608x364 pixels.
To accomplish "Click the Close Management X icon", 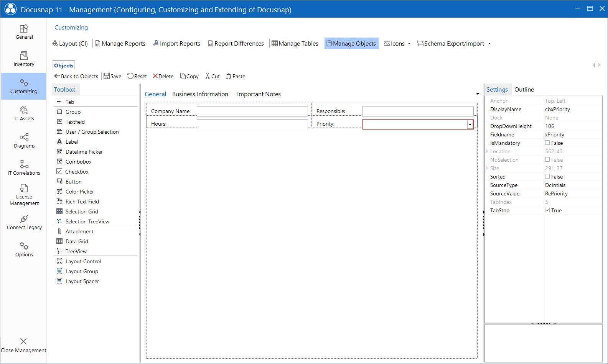I will (x=23, y=341).
